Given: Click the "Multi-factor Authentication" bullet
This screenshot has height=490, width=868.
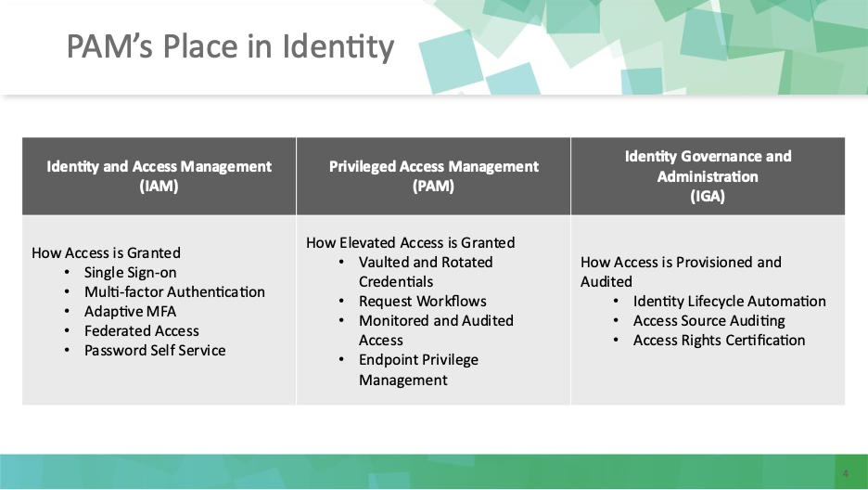Looking at the screenshot, I should tap(174, 291).
